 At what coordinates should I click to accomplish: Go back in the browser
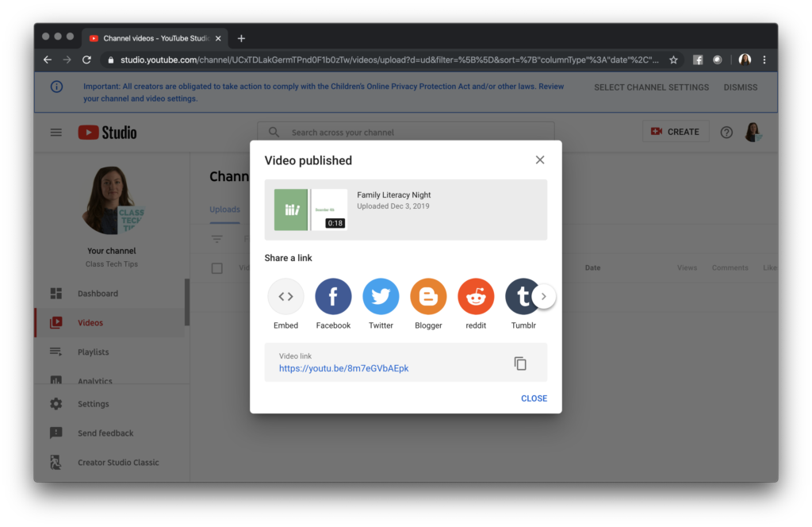48,60
